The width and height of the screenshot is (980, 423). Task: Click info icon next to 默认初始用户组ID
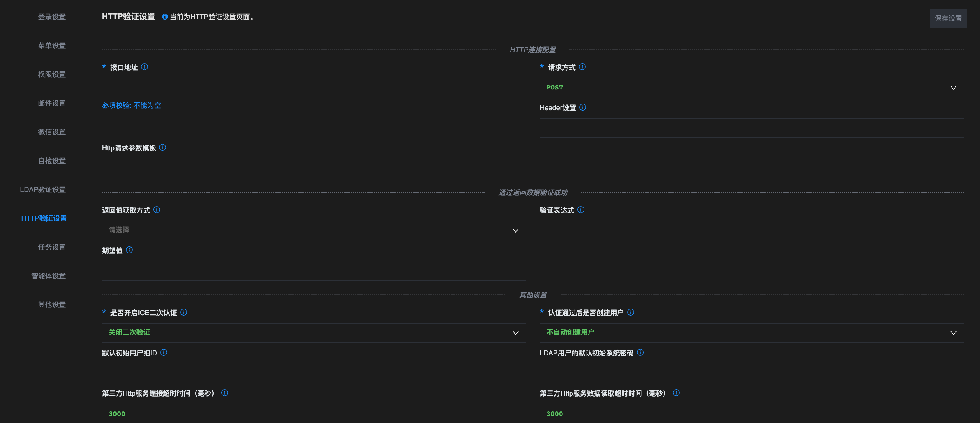pyautogui.click(x=164, y=352)
